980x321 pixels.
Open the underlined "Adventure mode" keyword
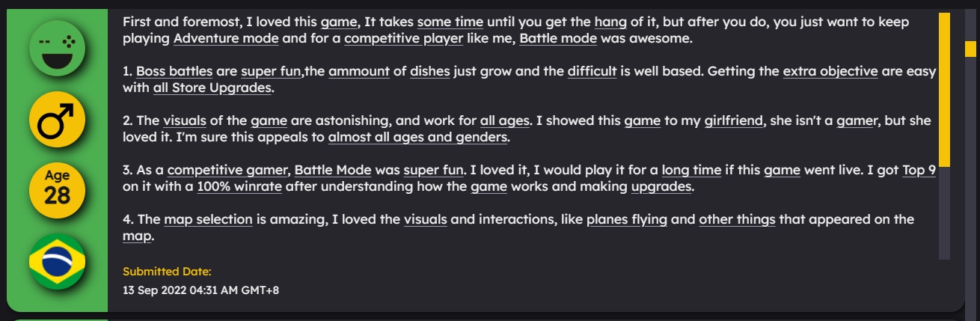pyautogui.click(x=226, y=37)
